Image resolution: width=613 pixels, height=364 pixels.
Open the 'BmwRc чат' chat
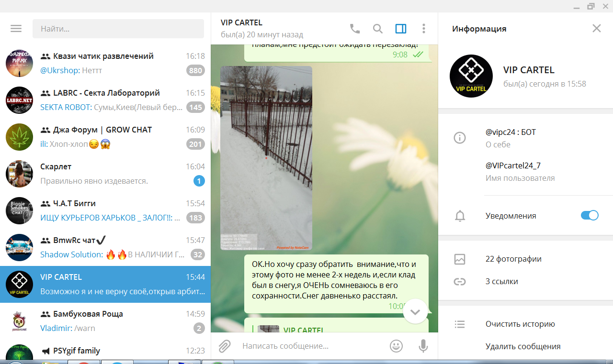(x=105, y=247)
